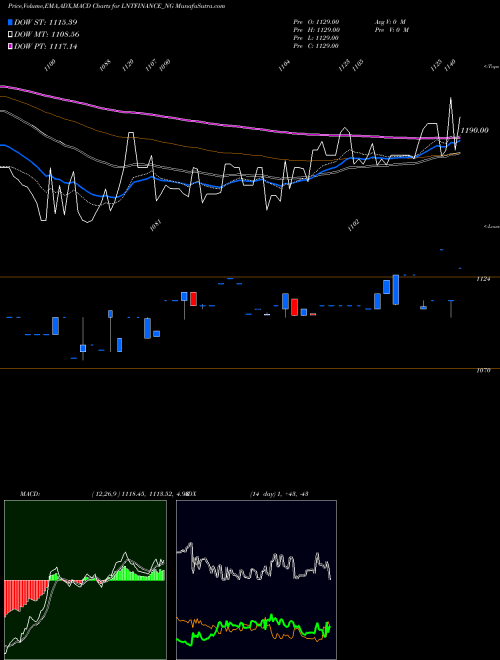Select the DOW ST: 1115.39 label
The height and width of the screenshot is (660, 500).
(45, 22)
